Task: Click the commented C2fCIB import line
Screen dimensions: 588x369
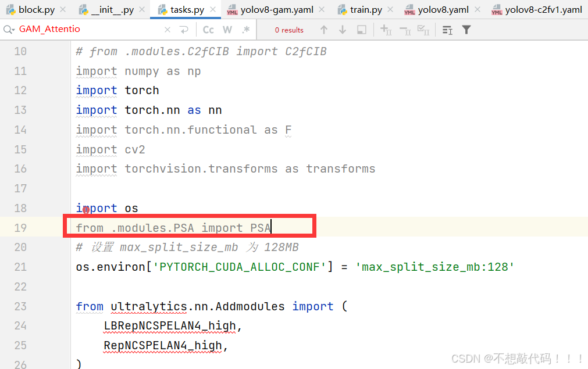Action: click(x=201, y=51)
